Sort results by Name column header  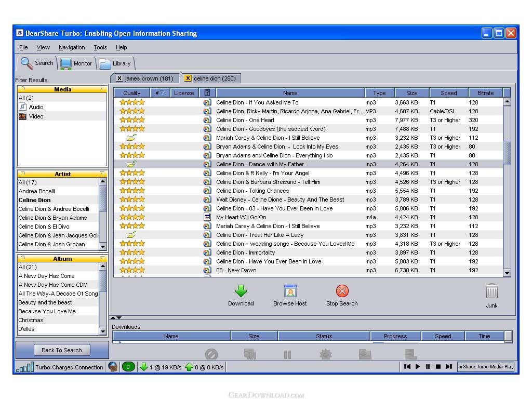point(290,92)
